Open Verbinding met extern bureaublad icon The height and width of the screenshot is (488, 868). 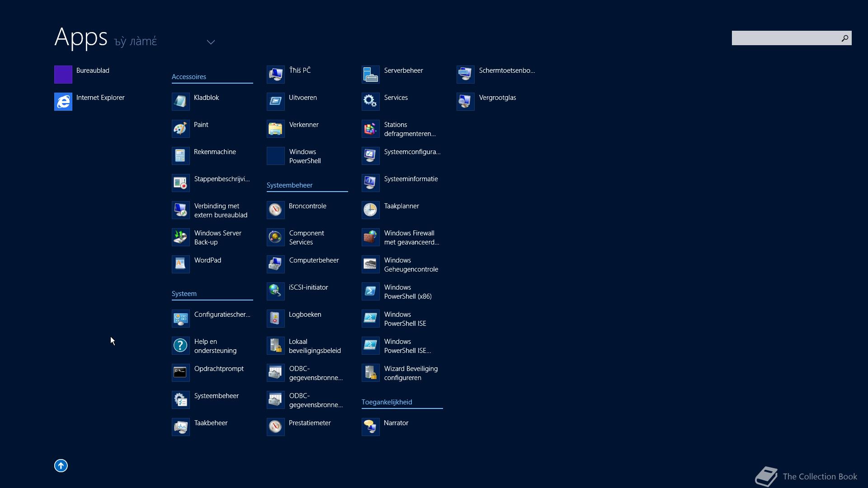[x=181, y=210]
